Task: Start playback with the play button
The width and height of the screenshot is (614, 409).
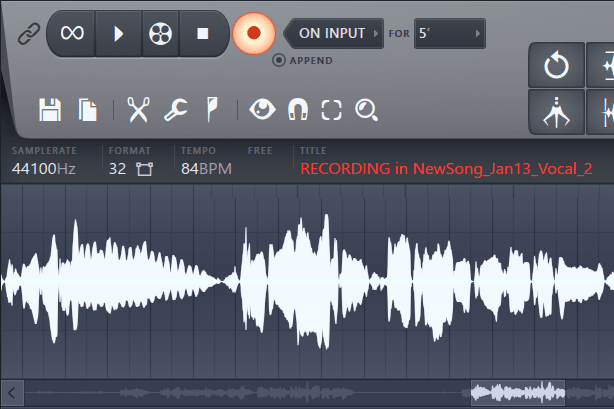Action: click(118, 33)
